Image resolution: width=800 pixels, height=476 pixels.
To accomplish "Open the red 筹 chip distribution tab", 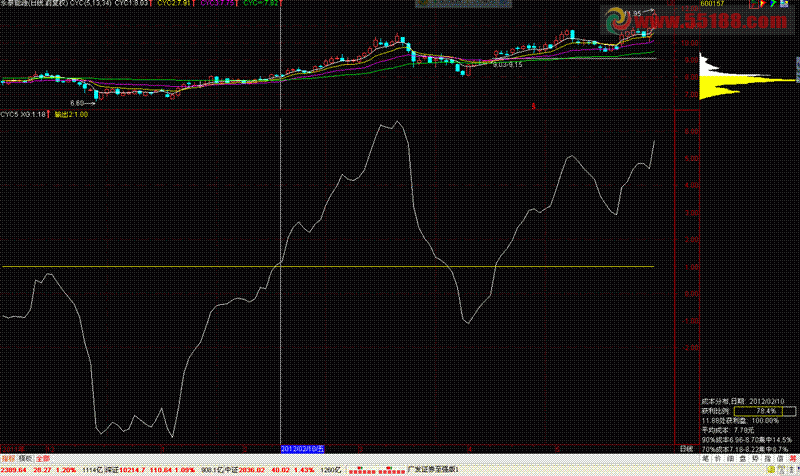I will (793, 459).
